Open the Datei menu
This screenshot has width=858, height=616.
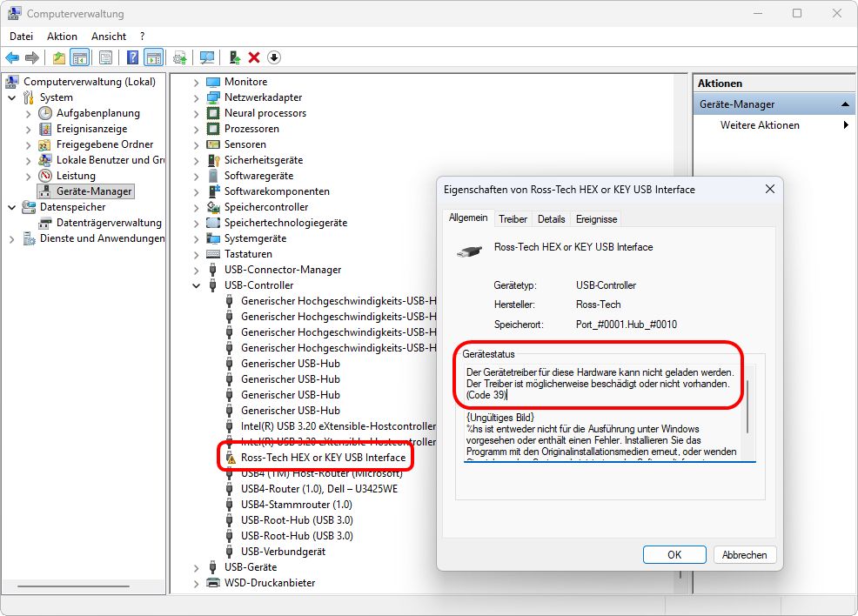(x=22, y=36)
